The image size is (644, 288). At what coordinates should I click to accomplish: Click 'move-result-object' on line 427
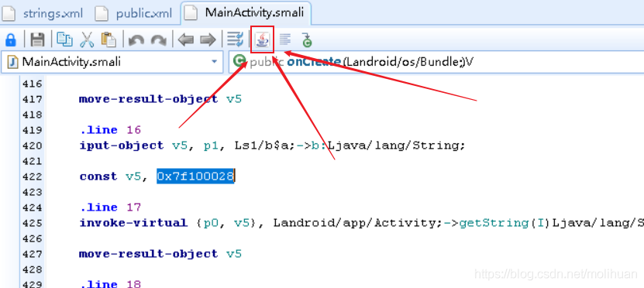tap(149, 254)
